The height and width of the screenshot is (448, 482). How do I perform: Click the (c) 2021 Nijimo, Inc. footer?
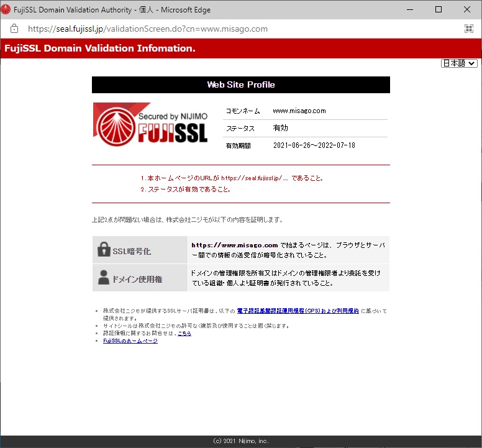[241, 441]
